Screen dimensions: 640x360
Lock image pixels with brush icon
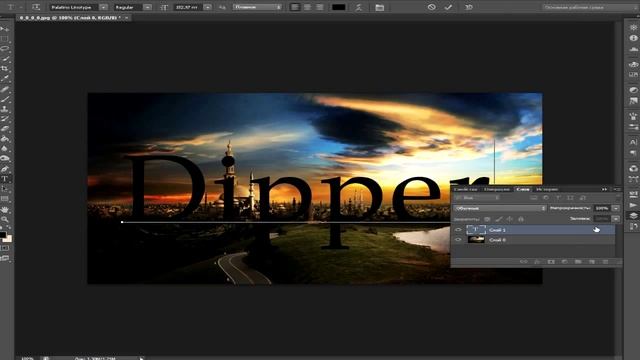click(498, 219)
